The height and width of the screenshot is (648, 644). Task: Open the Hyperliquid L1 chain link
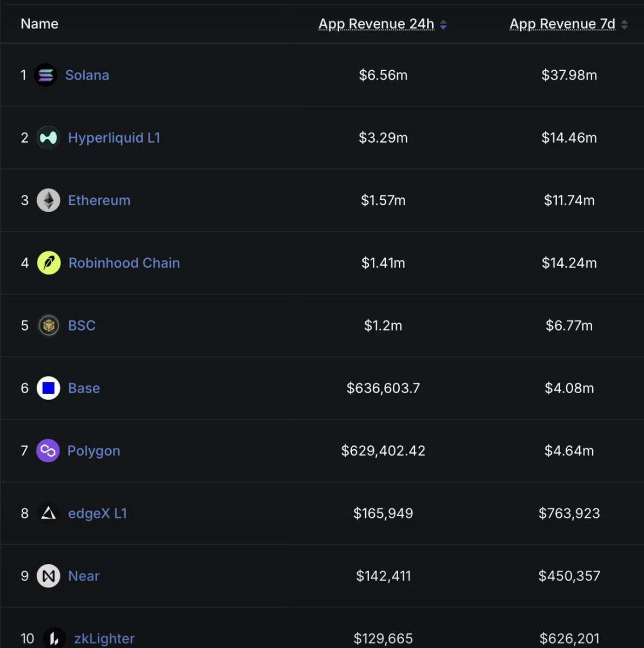click(114, 138)
